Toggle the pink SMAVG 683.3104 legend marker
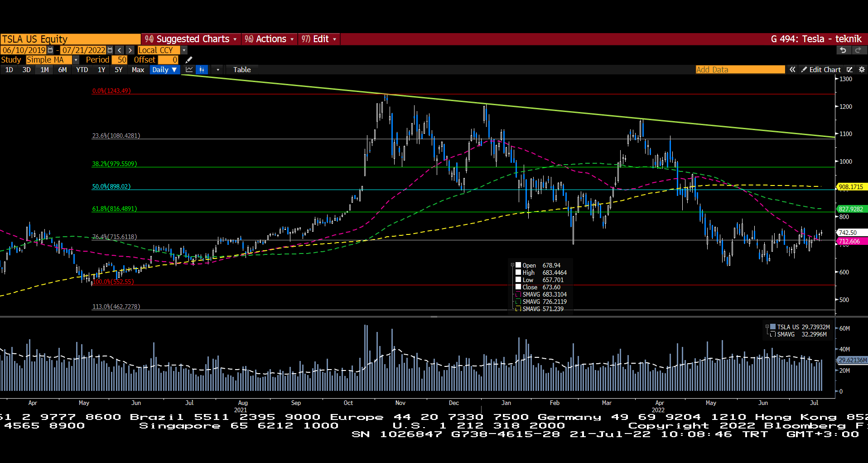 click(518, 294)
